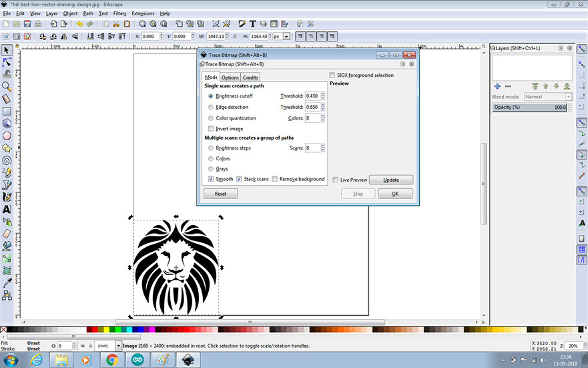Select the Text tool in toolbox
Viewport: 588px width, 368px height.
coord(7,209)
